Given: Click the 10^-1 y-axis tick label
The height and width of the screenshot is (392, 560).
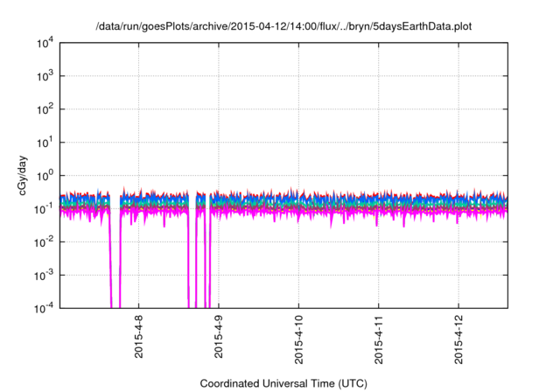Looking at the screenshot, I should [45, 209].
